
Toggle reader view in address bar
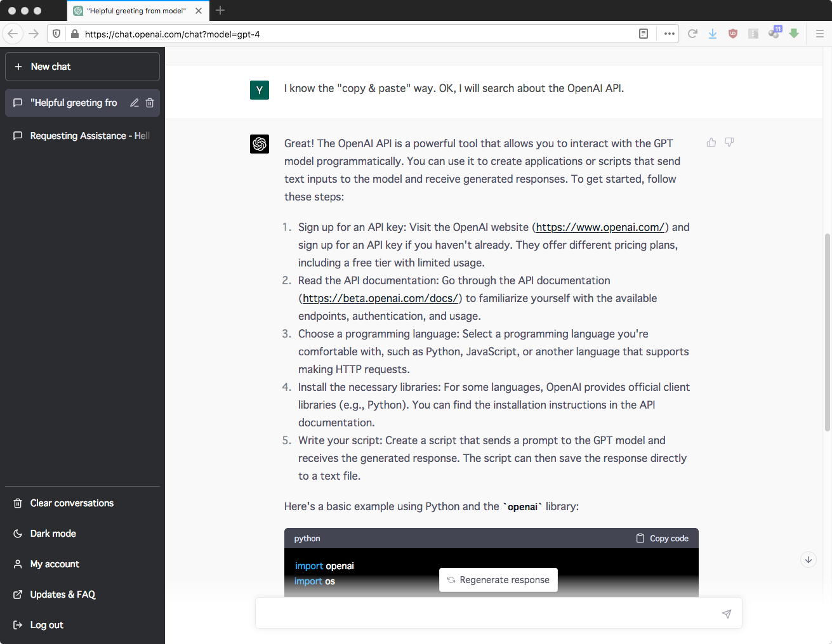tap(643, 34)
